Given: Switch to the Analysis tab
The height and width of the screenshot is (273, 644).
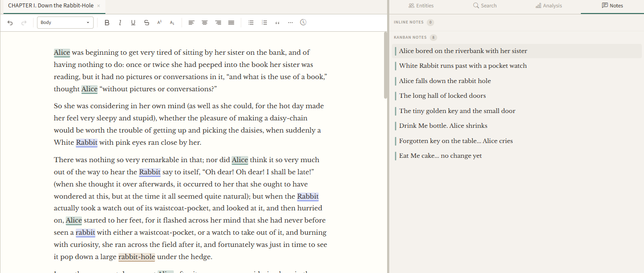Looking at the screenshot, I should click(549, 6).
